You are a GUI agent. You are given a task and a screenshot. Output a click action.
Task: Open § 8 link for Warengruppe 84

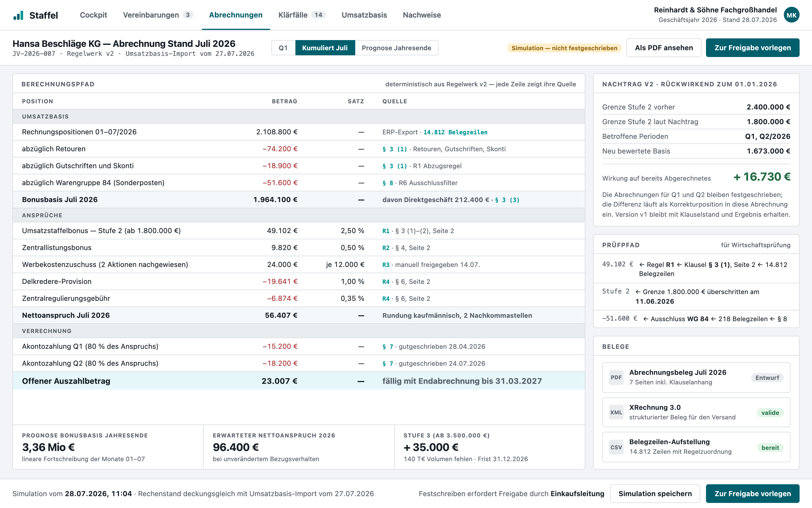click(x=388, y=183)
